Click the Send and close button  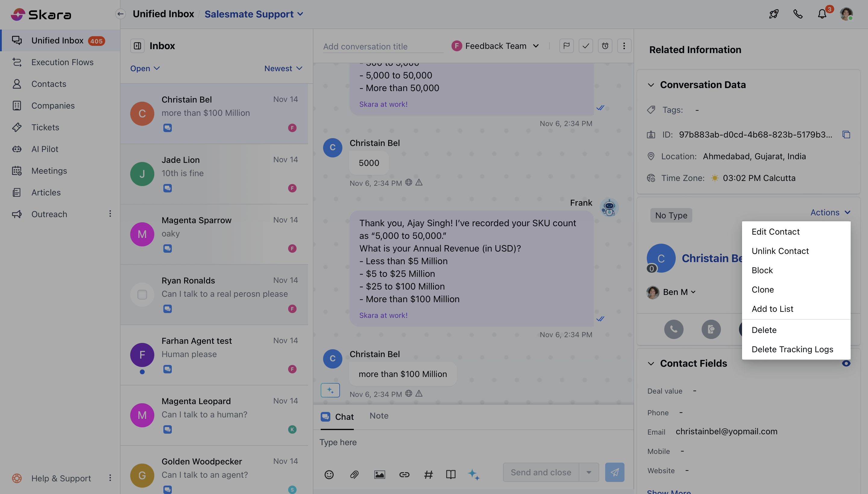coord(540,472)
